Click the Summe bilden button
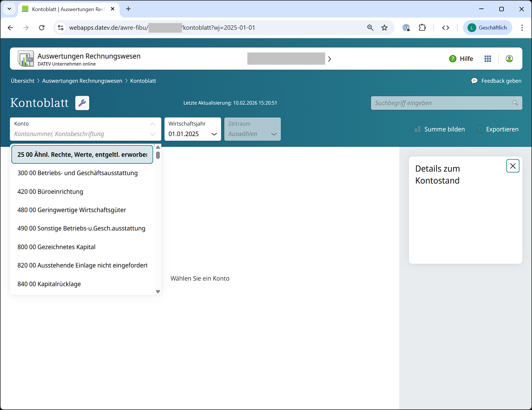Screen dimensions: 532x410 tap(439, 129)
